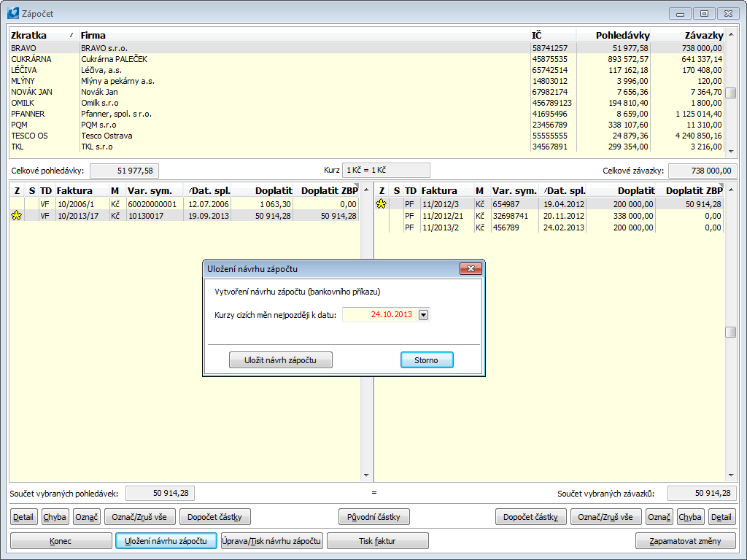
Task: Select the Novák Jan row
Action: pos(367,92)
